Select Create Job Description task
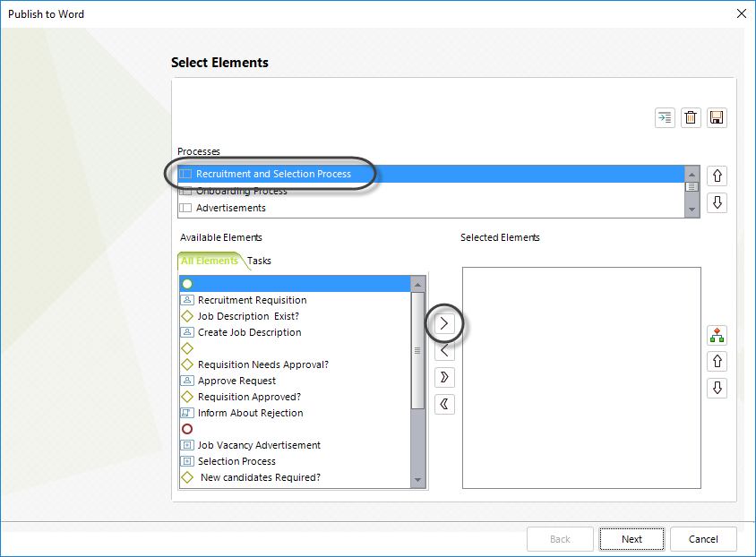Image resolution: width=756 pixels, height=557 pixels. [295, 332]
